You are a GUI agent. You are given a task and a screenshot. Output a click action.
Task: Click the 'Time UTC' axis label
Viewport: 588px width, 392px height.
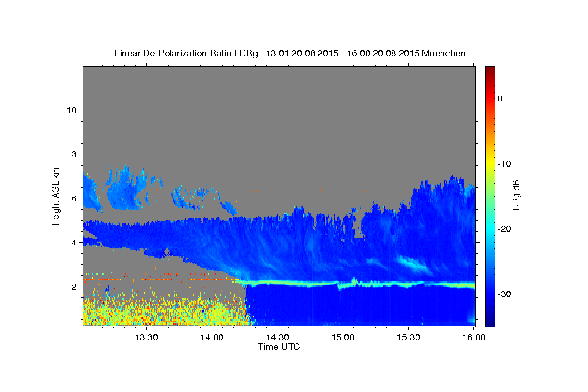pos(279,347)
